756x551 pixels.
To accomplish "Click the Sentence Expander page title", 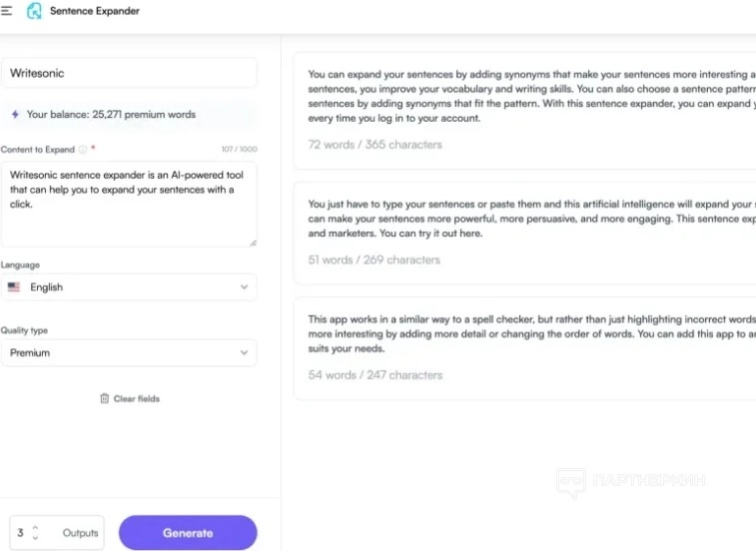I will [95, 11].
